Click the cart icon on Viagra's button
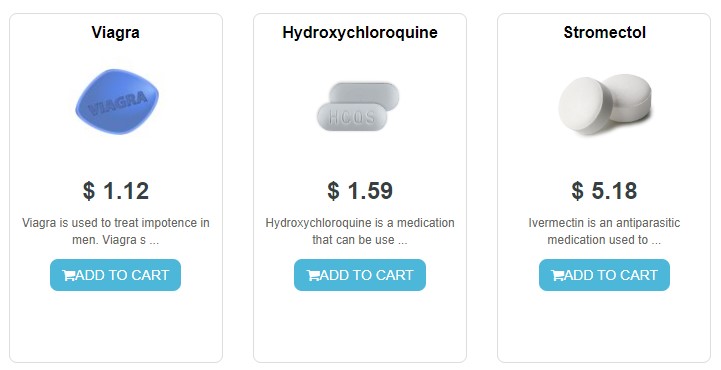721x370 pixels. (69, 275)
